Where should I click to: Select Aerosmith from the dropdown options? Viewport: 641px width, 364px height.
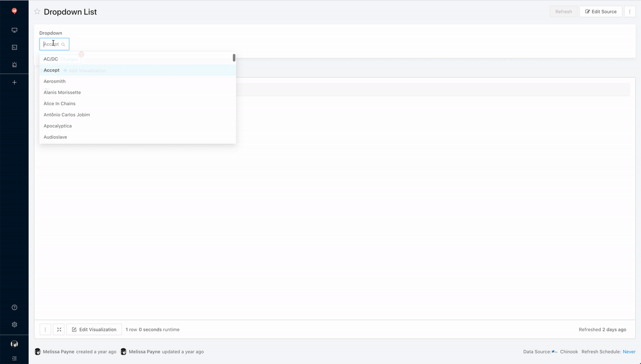(54, 81)
